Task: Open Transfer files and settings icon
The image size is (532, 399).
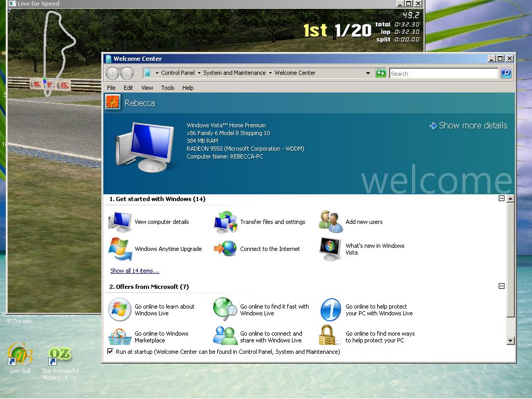Action: (x=225, y=222)
